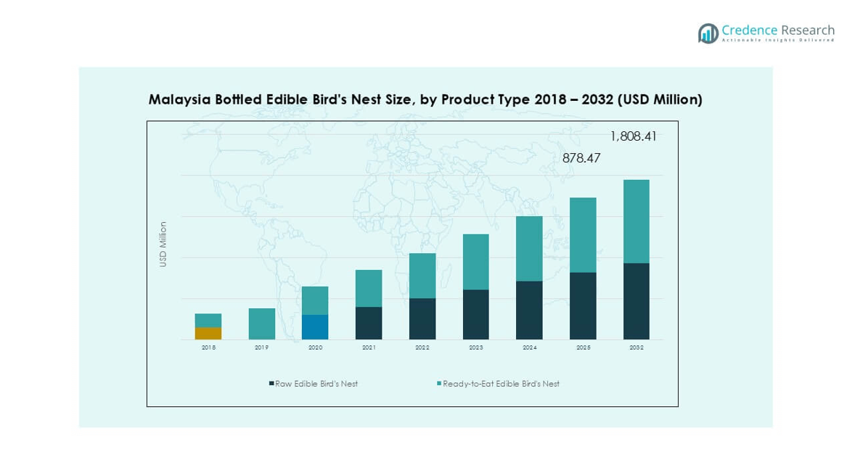Select the teal segment of the 2023 bar
Screen dimensions: 868x457
(475, 262)
